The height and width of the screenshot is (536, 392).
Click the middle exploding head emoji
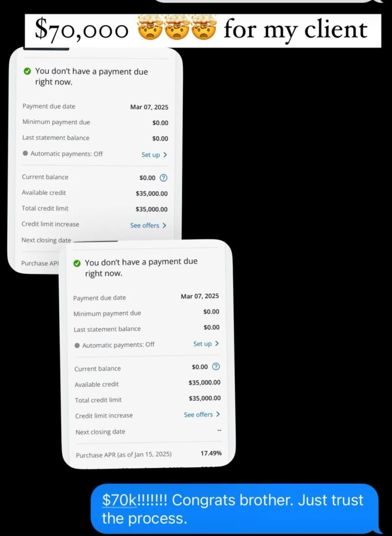tap(176, 27)
